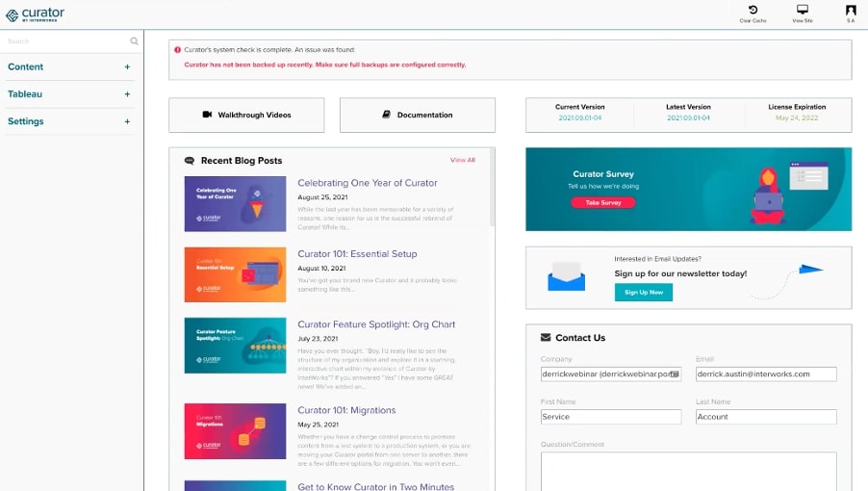Click the Essential Setup orange thumbnail
The image size is (868, 491).
[x=235, y=274]
